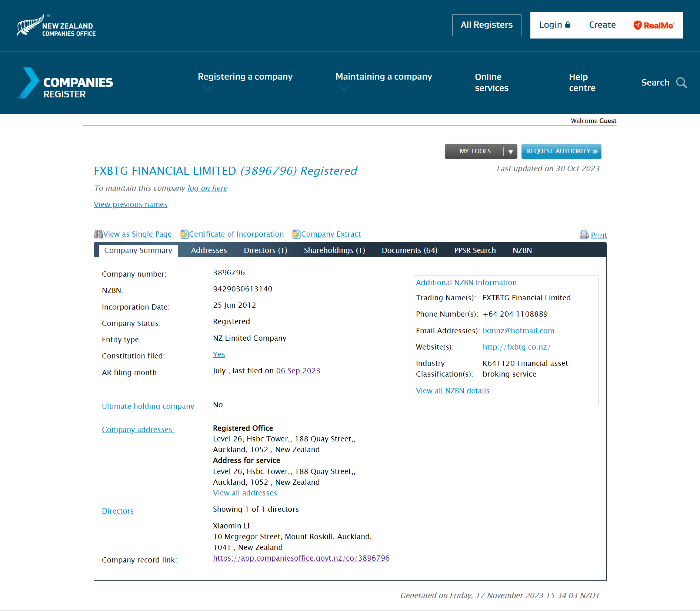
Task: Open Certificate of Incorporation link
Action: click(237, 234)
